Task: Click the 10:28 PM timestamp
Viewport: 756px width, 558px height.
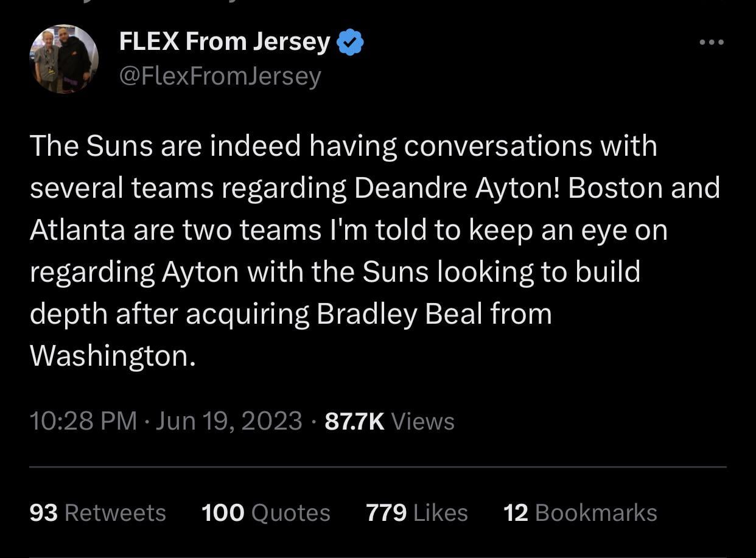Action: tap(83, 421)
